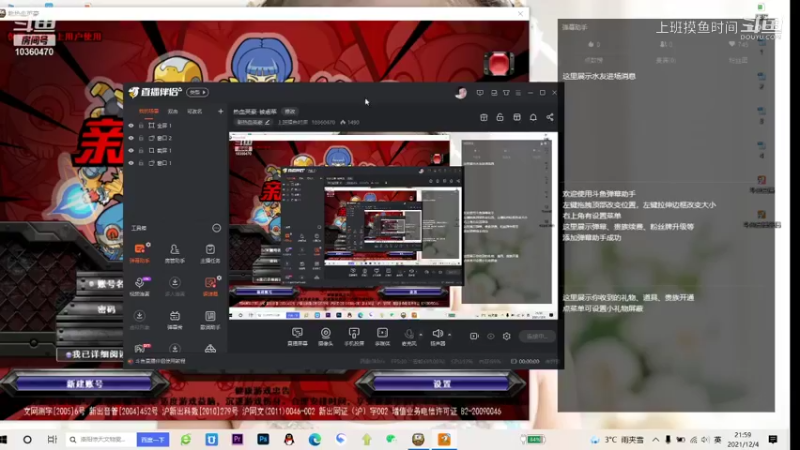The height and width of the screenshot is (450, 800).
Task: Open the Windows notification center icon
Action: click(x=773, y=439)
